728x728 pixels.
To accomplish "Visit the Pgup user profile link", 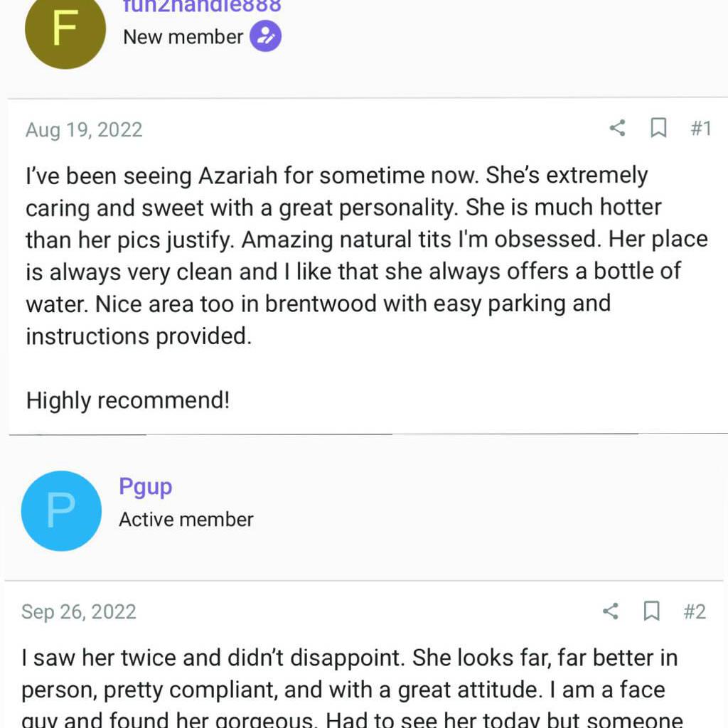I will click(145, 486).
